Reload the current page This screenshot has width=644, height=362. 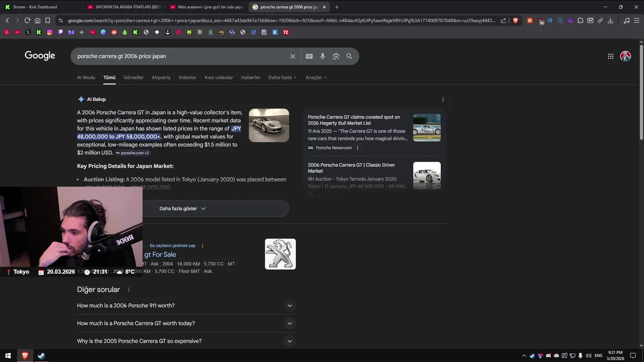pyautogui.click(x=27, y=21)
